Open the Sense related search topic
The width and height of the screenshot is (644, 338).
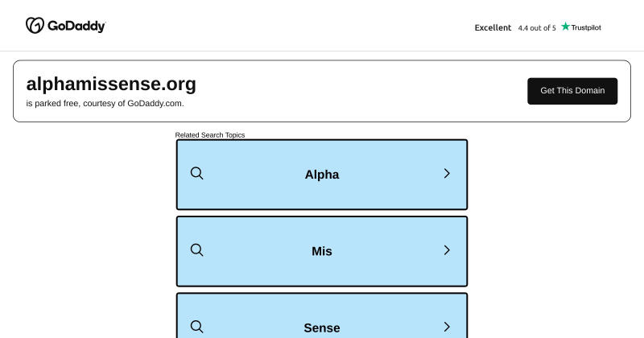[x=321, y=315]
